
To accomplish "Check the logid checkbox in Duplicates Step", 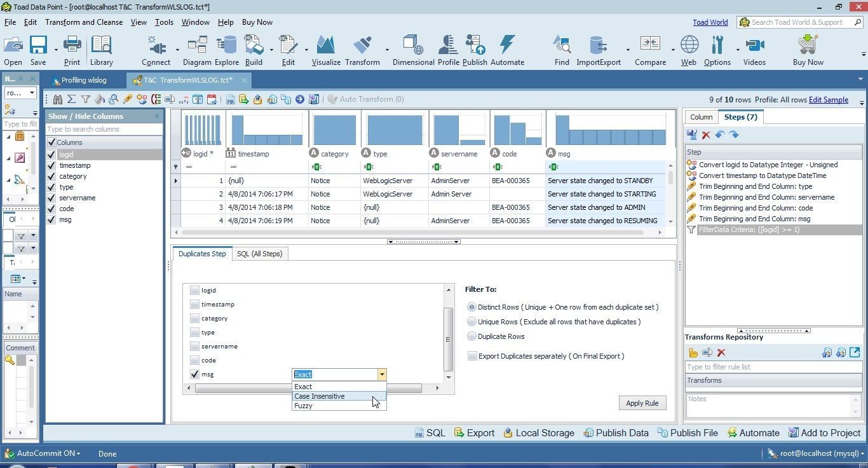I will point(195,290).
